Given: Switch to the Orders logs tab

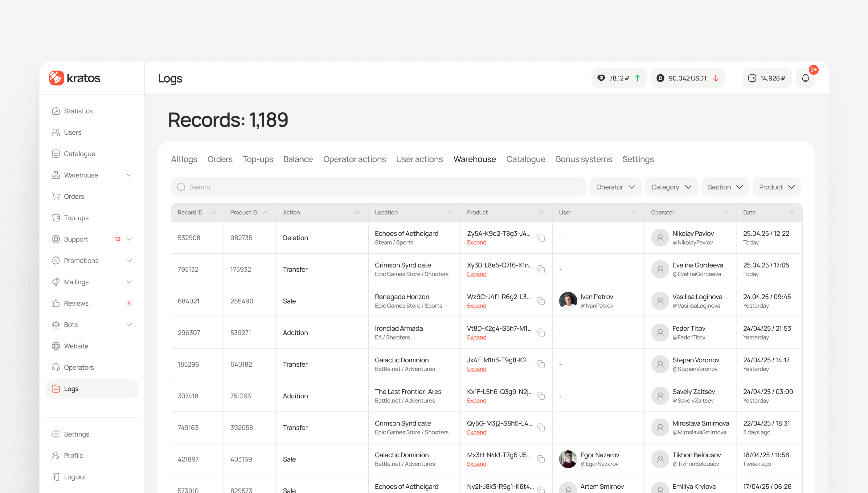Looking at the screenshot, I should tap(220, 159).
